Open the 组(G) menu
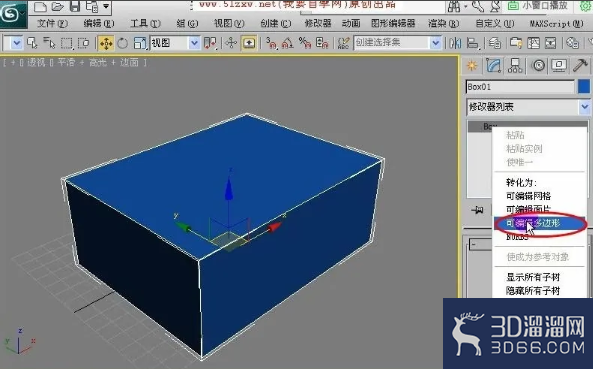 pos(187,23)
